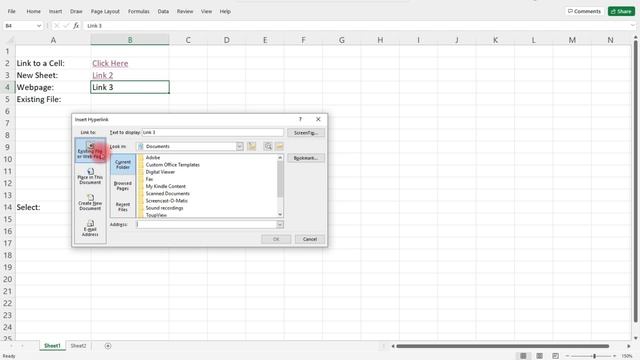Click the ScreenTip button
Screen dimensions: 640x360
(306, 133)
